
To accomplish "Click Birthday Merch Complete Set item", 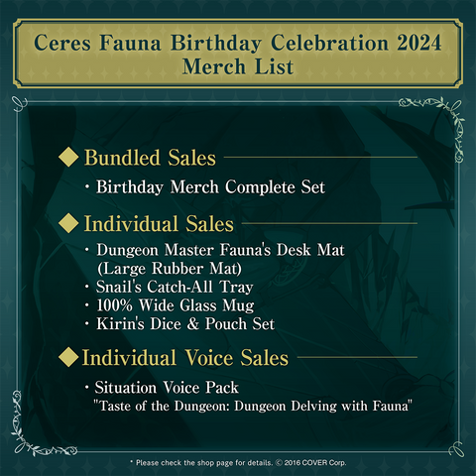I will (x=210, y=187).
